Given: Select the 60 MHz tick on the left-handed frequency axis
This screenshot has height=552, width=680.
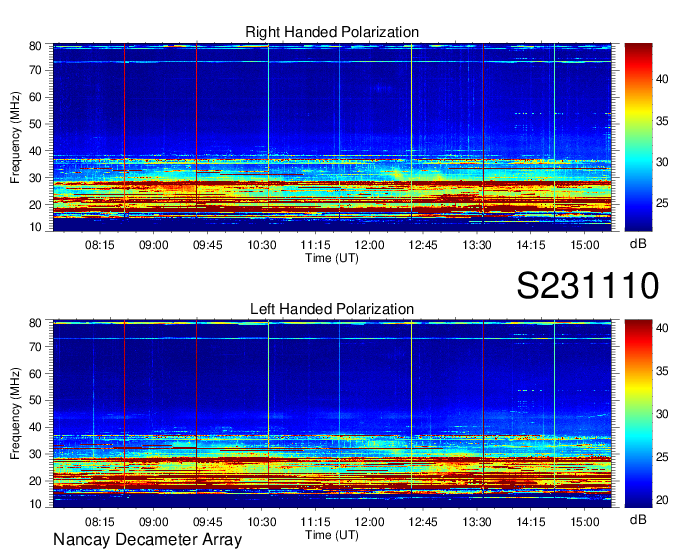Looking at the screenshot, I should 35,374.
